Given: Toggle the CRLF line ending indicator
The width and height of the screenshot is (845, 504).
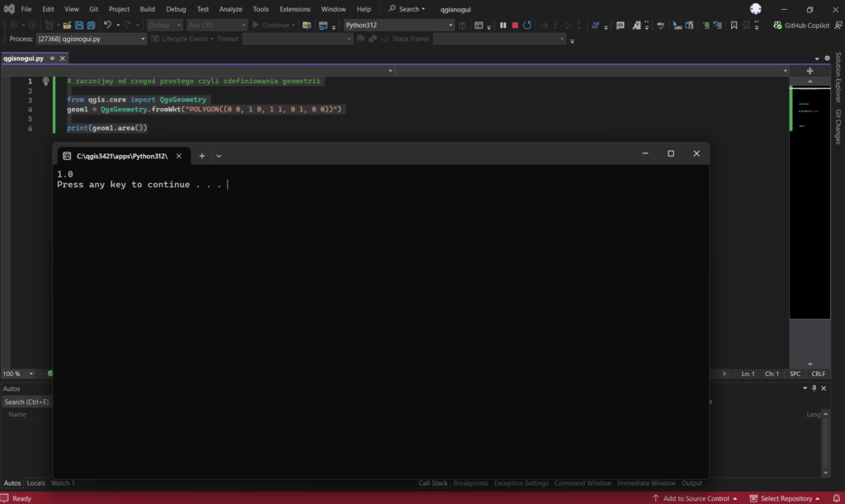Looking at the screenshot, I should click(818, 374).
